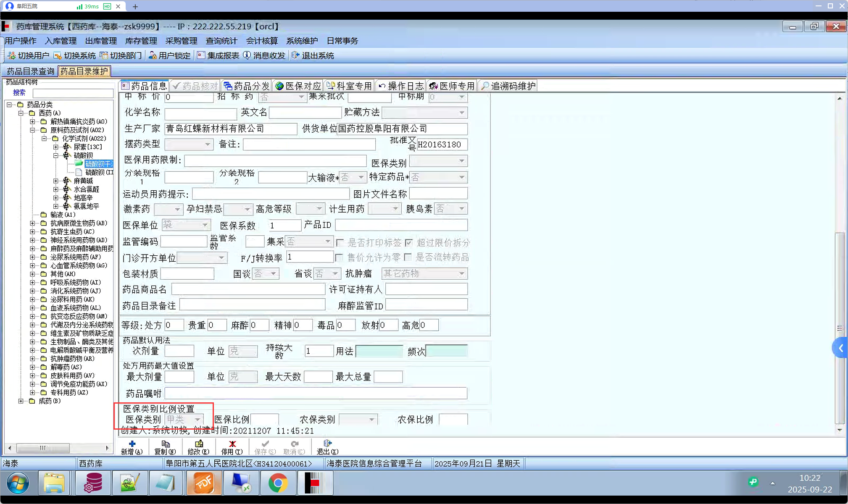The width and height of the screenshot is (848, 504).
Task: Toggle the 是否打印标签 checkbox
Action: point(340,243)
